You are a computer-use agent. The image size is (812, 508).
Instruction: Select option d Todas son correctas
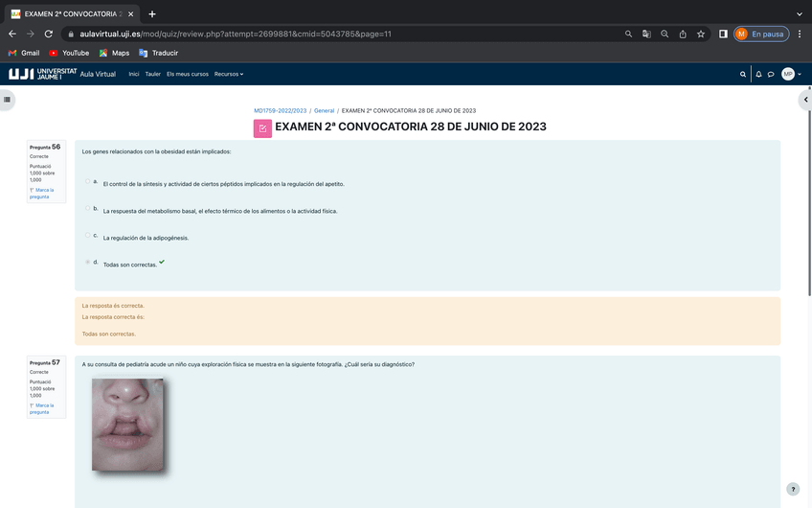tap(87, 262)
